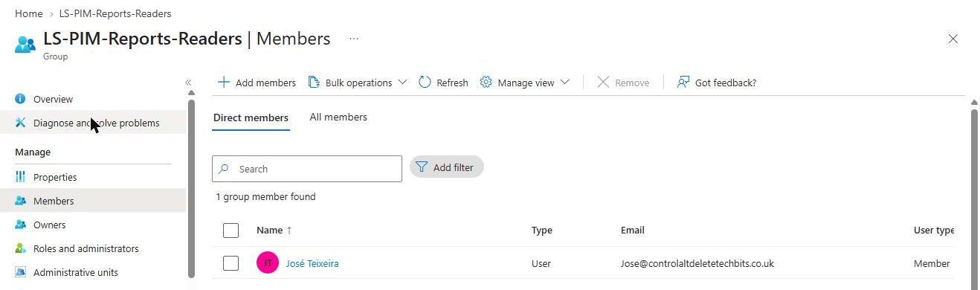Switch to the Direct members tab
980x290 pixels.
click(251, 117)
